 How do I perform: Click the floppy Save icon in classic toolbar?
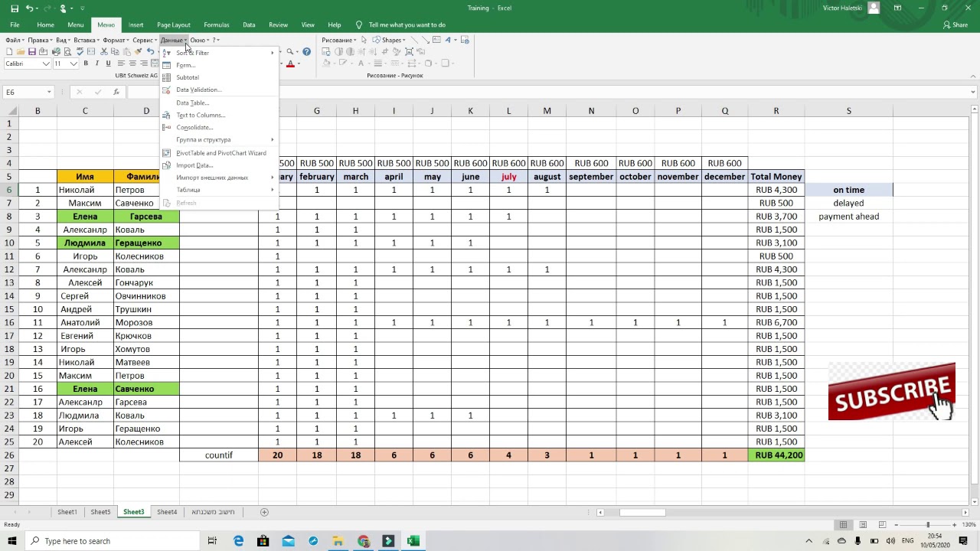[32, 51]
